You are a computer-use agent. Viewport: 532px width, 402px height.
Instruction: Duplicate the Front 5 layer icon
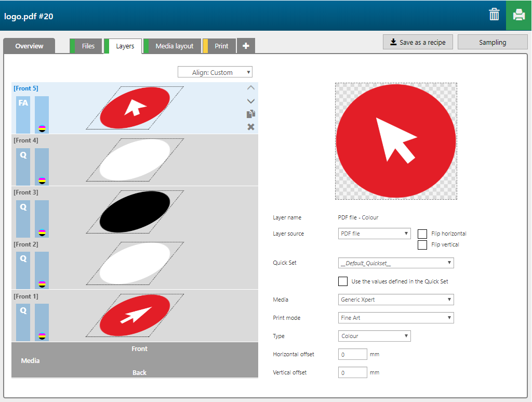(x=251, y=114)
